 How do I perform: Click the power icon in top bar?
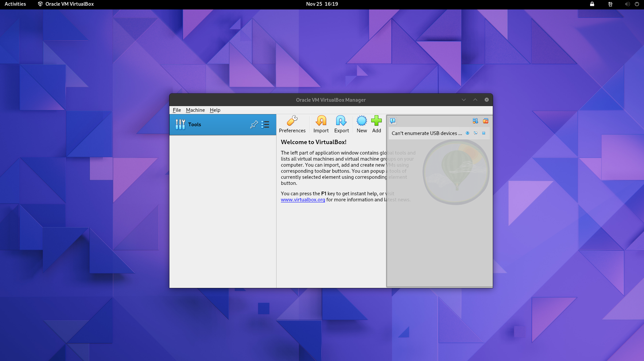pos(637,4)
